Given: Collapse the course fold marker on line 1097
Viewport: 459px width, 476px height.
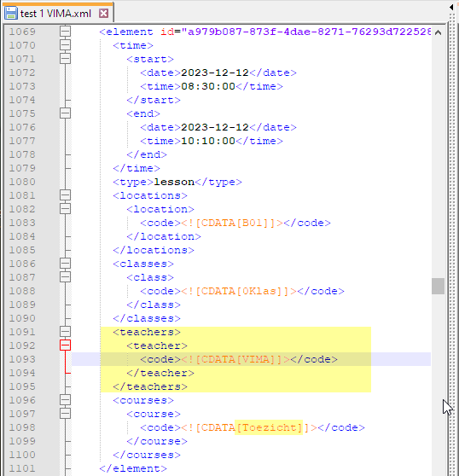Looking at the screenshot, I should [66, 414].
